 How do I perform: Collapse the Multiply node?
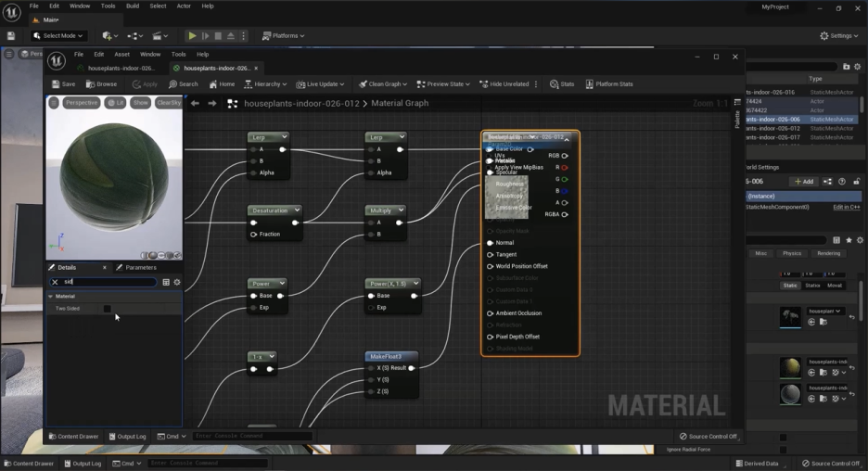coord(401,210)
